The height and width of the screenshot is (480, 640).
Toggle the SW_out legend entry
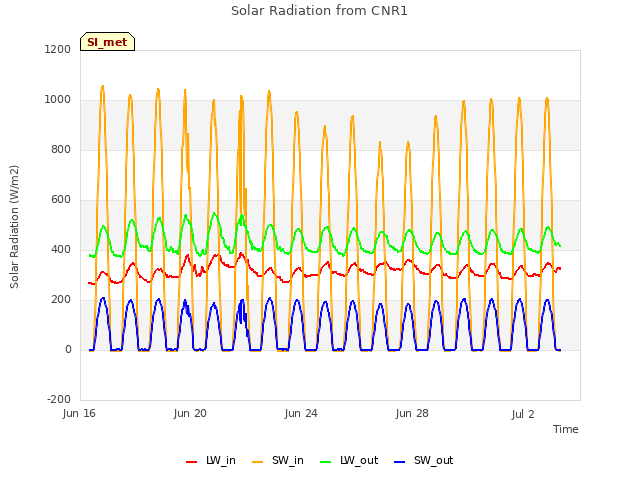pyautogui.click(x=424, y=460)
